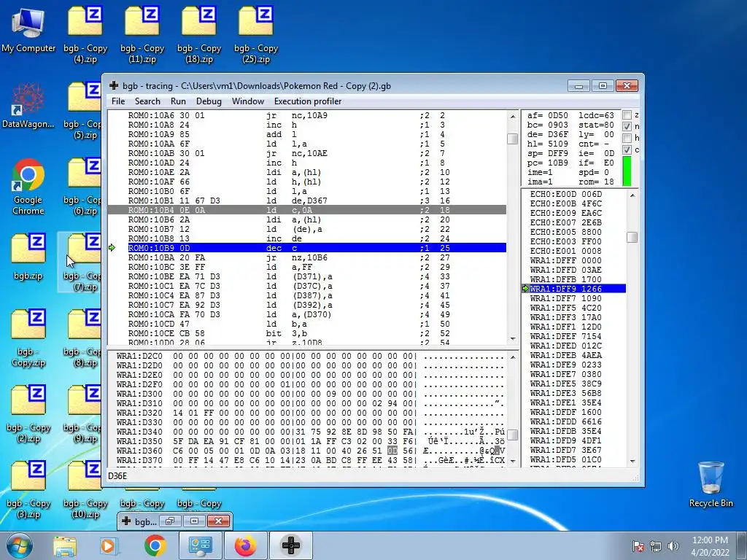Select disassembly line ROM0:10CA ld a,(D370)
This screenshot has height=560, width=747.
click(307, 314)
